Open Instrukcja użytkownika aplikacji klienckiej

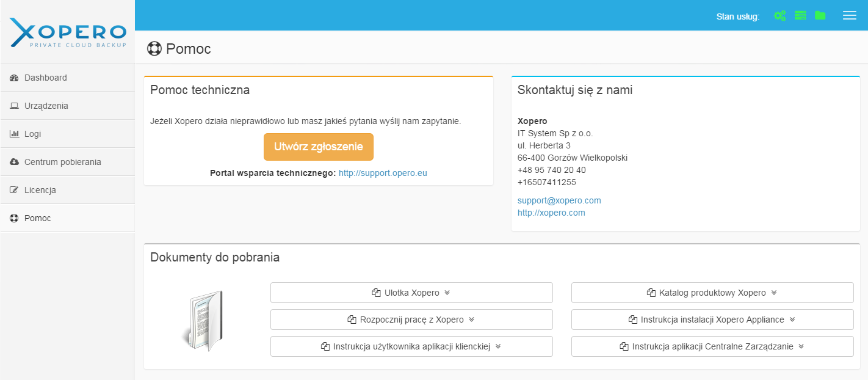point(411,346)
